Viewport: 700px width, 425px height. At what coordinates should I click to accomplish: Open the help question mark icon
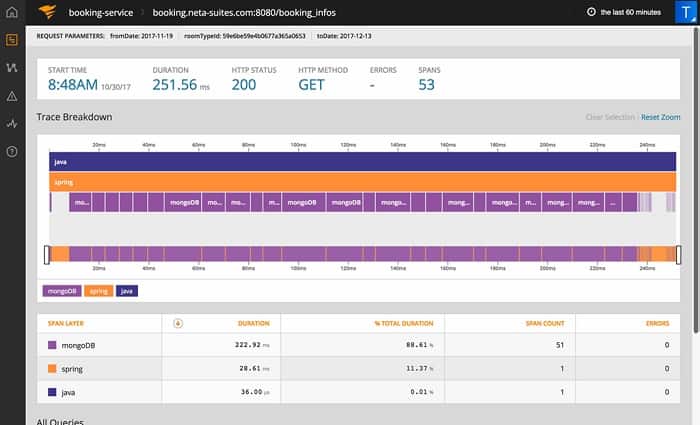click(12, 152)
